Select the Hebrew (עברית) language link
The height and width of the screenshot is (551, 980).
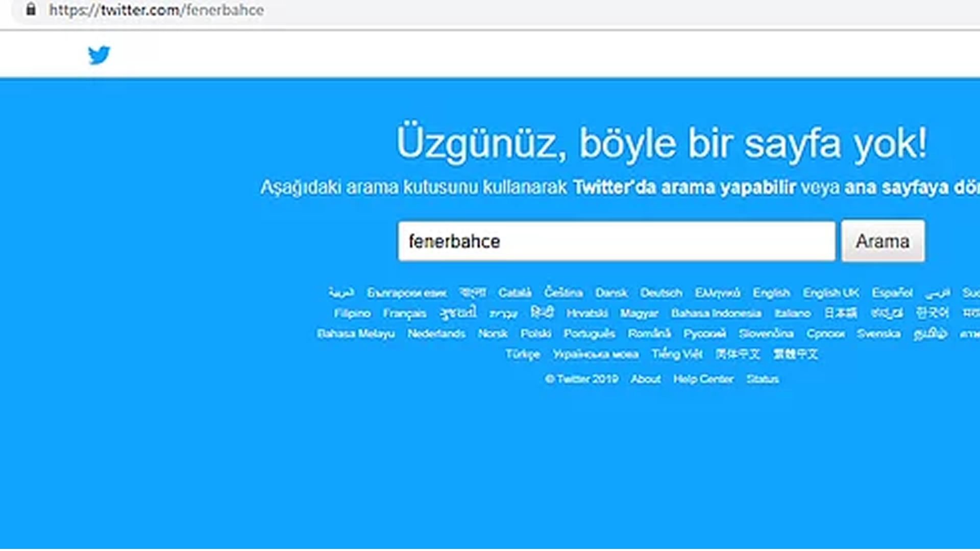(503, 314)
